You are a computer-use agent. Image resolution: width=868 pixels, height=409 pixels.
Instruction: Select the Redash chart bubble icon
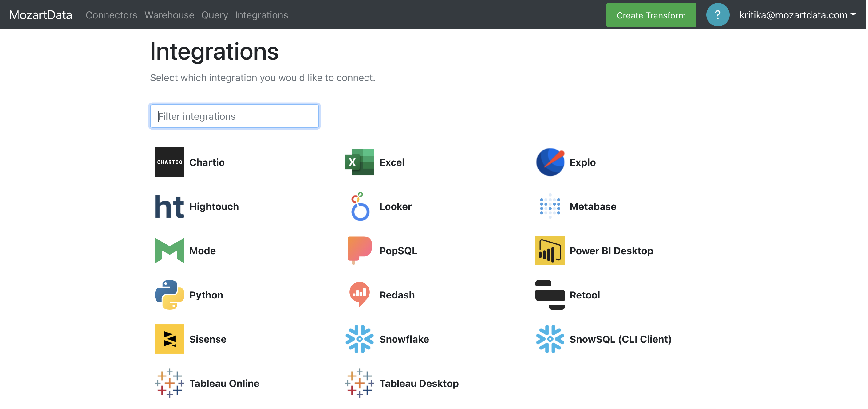pos(360,294)
